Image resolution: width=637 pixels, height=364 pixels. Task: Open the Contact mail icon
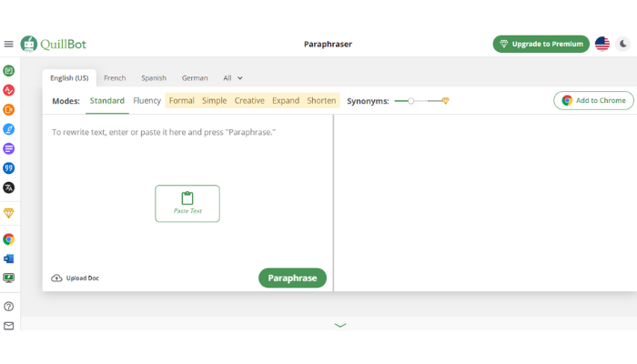pyautogui.click(x=8, y=326)
